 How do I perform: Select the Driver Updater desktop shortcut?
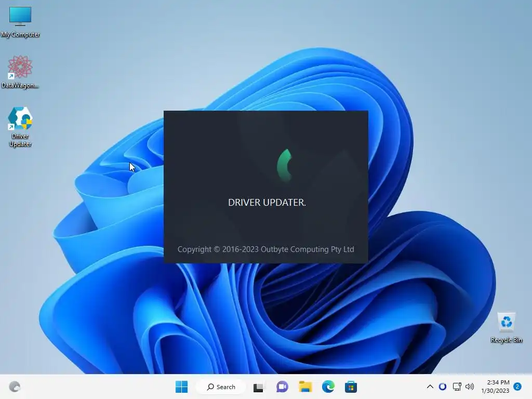pyautogui.click(x=20, y=127)
